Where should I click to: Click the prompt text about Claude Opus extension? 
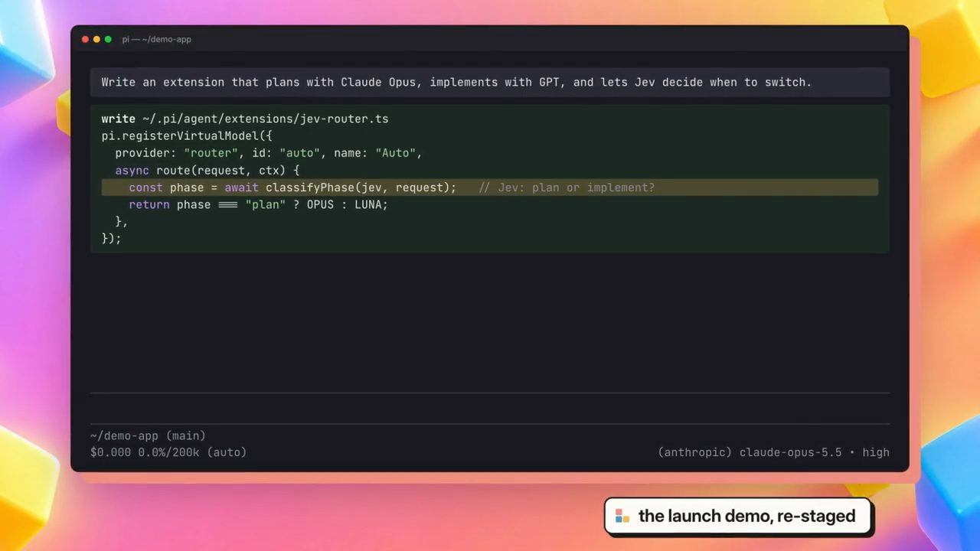tap(456, 82)
